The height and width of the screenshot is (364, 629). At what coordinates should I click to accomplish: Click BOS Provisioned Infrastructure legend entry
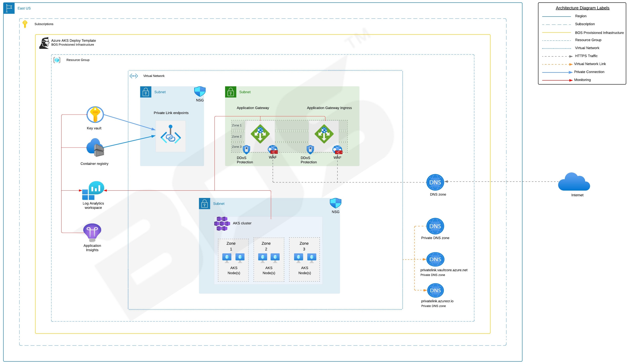[x=599, y=33]
